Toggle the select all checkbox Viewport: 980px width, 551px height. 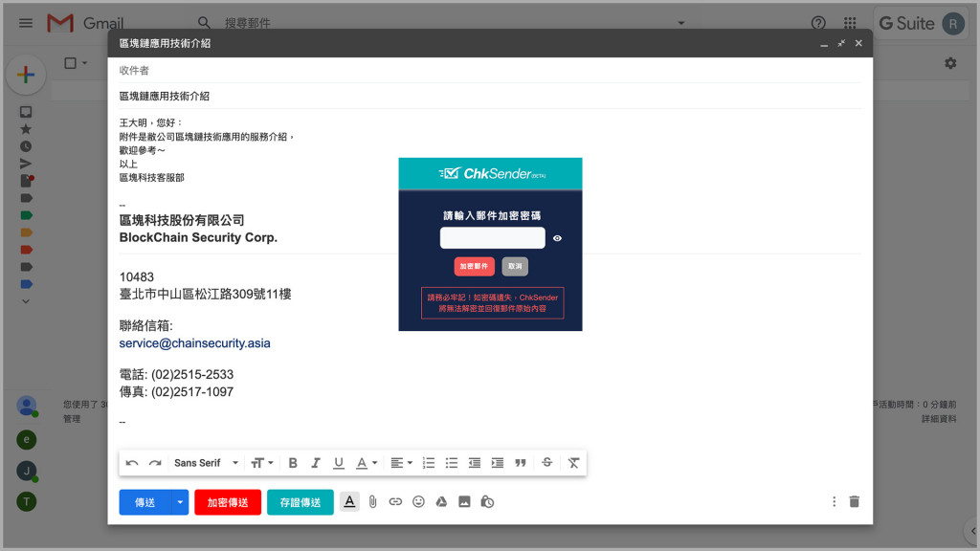click(x=71, y=63)
